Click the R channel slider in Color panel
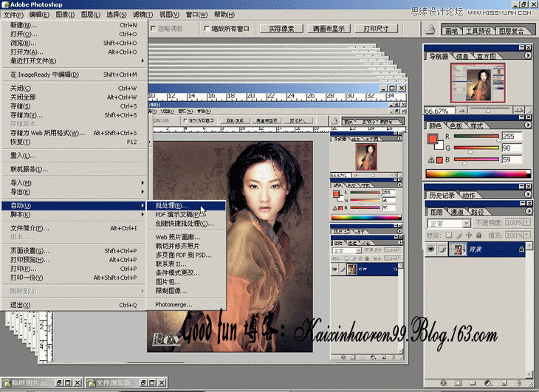Viewport: 539px width, 392px height. click(x=476, y=137)
